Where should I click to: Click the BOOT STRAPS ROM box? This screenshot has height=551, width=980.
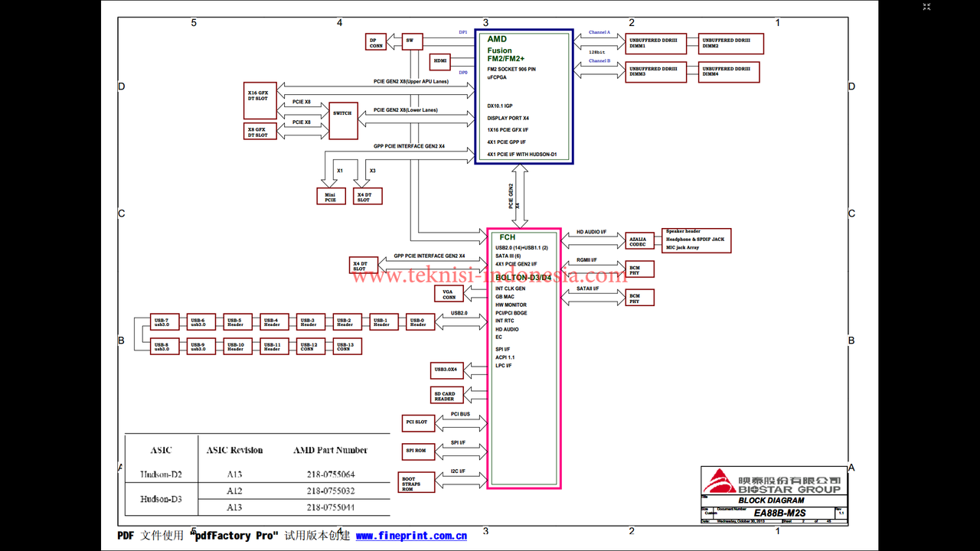[417, 482]
